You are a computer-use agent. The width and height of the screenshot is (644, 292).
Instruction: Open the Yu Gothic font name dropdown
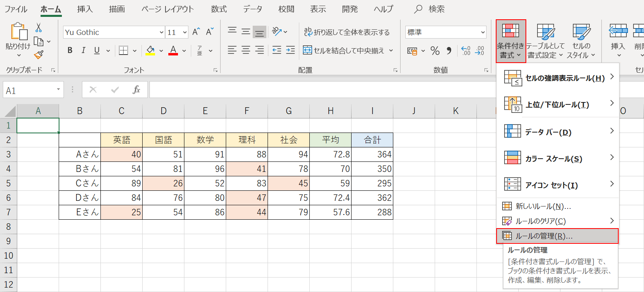click(x=161, y=32)
